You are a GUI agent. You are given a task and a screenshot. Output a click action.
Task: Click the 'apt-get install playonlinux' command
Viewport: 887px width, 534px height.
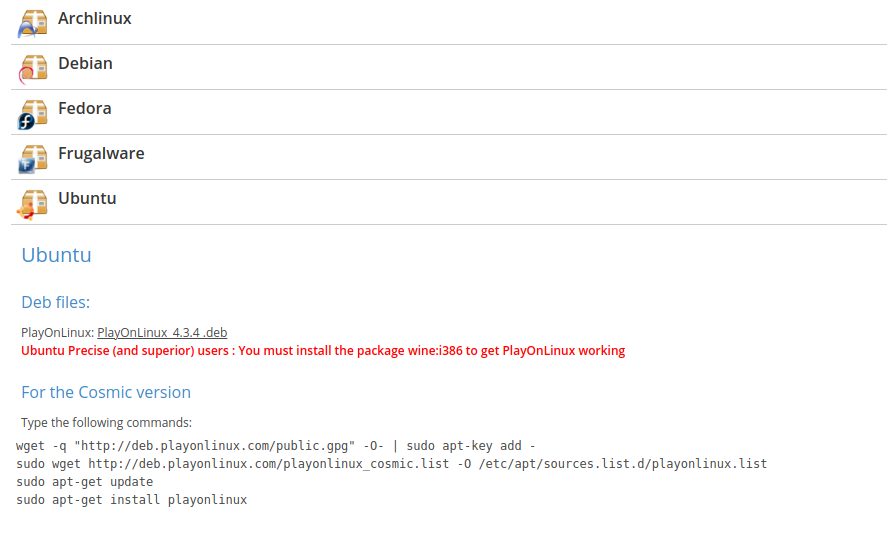pos(131,500)
